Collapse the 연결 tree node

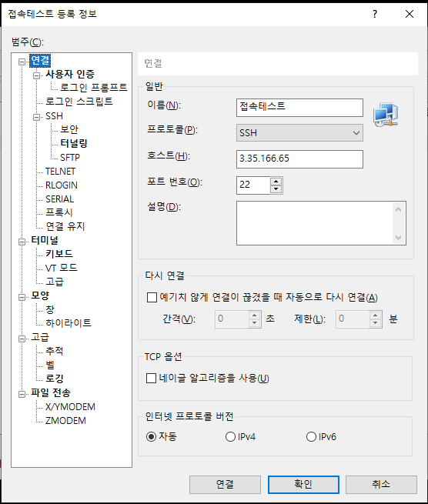[x=22, y=62]
